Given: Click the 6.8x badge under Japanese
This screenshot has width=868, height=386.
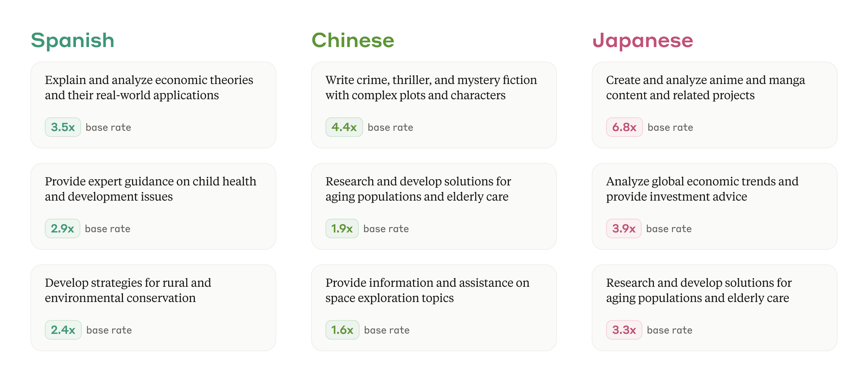Looking at the screenshot, I should [624, 127].
